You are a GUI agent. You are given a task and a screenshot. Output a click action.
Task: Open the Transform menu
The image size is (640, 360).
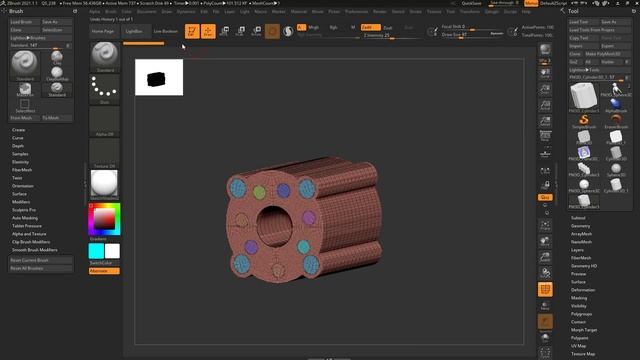[470, 11]
